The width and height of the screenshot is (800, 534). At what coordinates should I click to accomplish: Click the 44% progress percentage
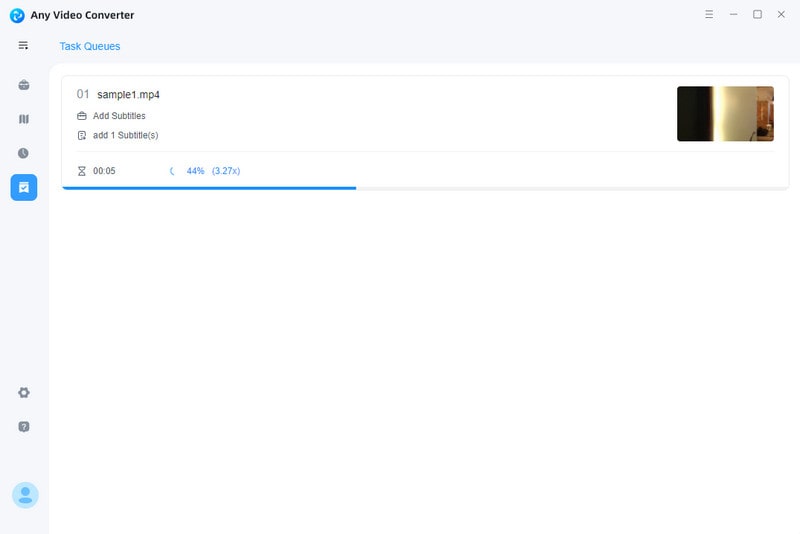pyautogui.click(x=195, y=171)
